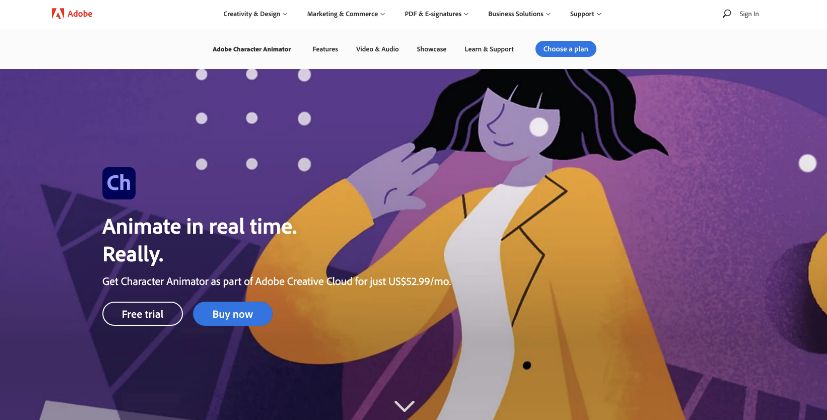
Task: Switch to the Showcase tab
Action: (x=431, y=49)
